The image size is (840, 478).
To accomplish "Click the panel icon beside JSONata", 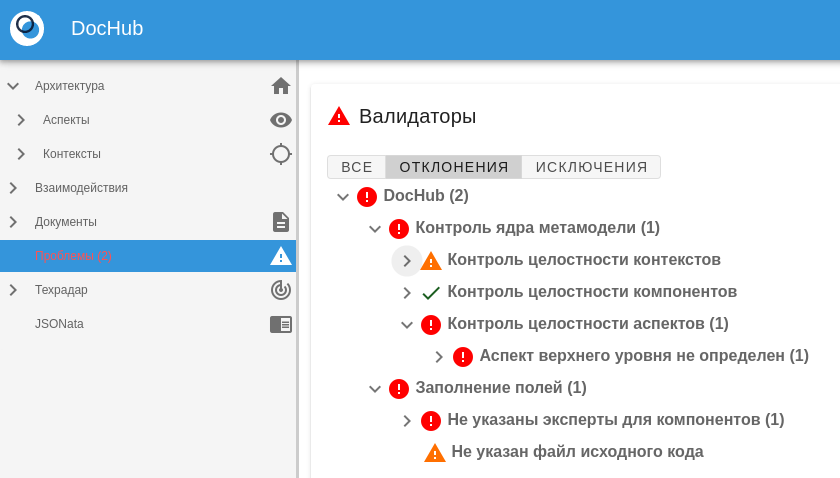I will coord(281,324).
